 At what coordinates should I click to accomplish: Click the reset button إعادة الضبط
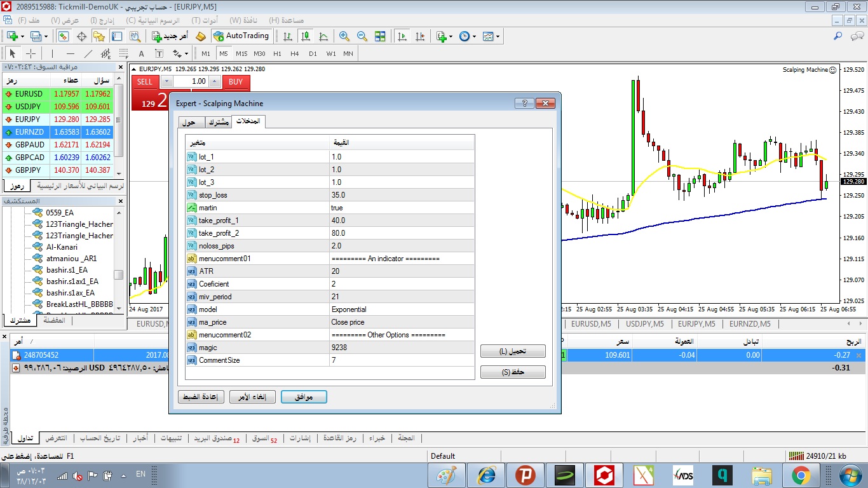coord(201,397)
